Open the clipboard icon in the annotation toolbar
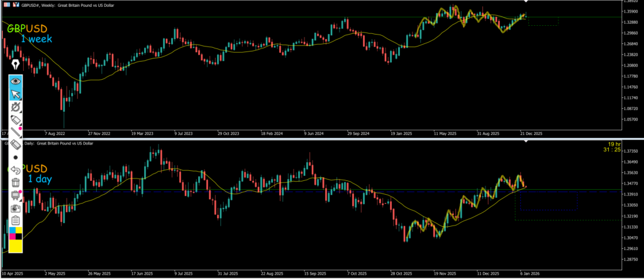Image resolution: width=644 pixels, height=279 pixels. point(16,220)
